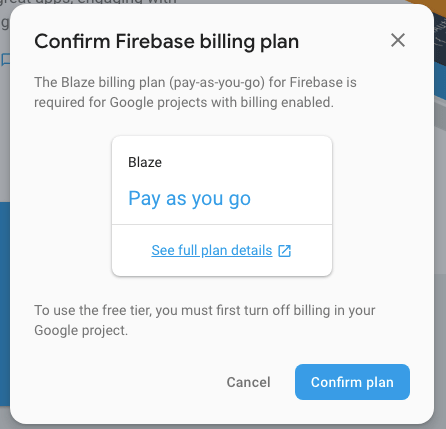The width and height of the screenshot is (446, 429).
Task: Click the Confirm Firebase billing plan heading
Action: [167, 42]
